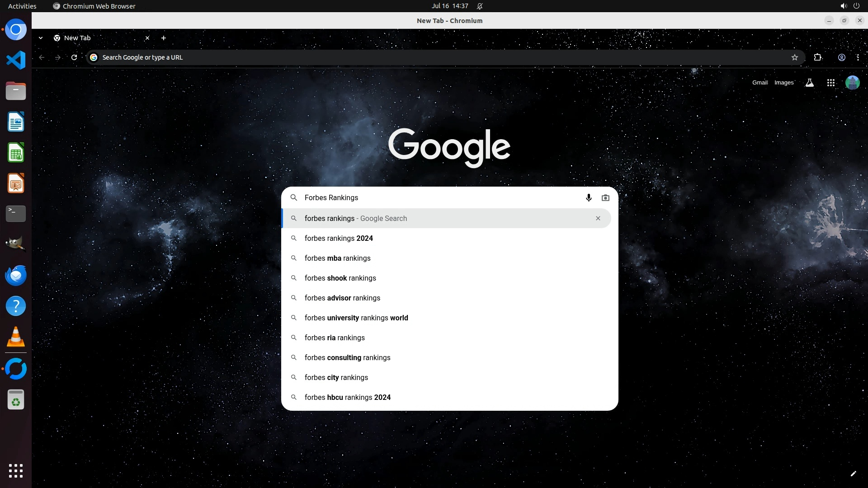
Task: Toggle the notifications bell in top bar
Action: click(x=480, y=6)
